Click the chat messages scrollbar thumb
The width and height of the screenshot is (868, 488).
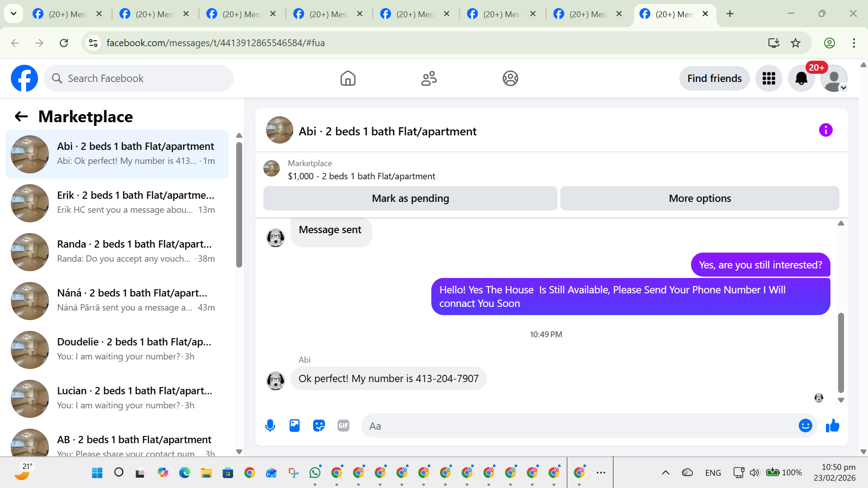point(841,353)
